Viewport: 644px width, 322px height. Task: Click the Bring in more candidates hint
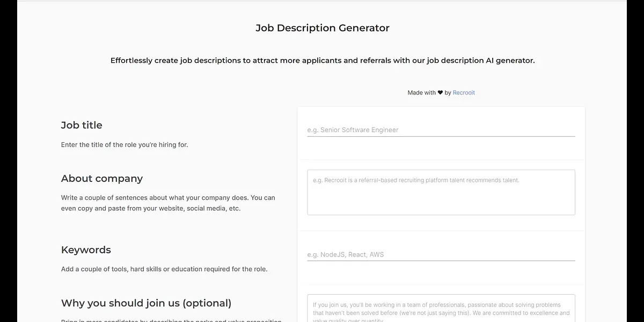(171, 320)
